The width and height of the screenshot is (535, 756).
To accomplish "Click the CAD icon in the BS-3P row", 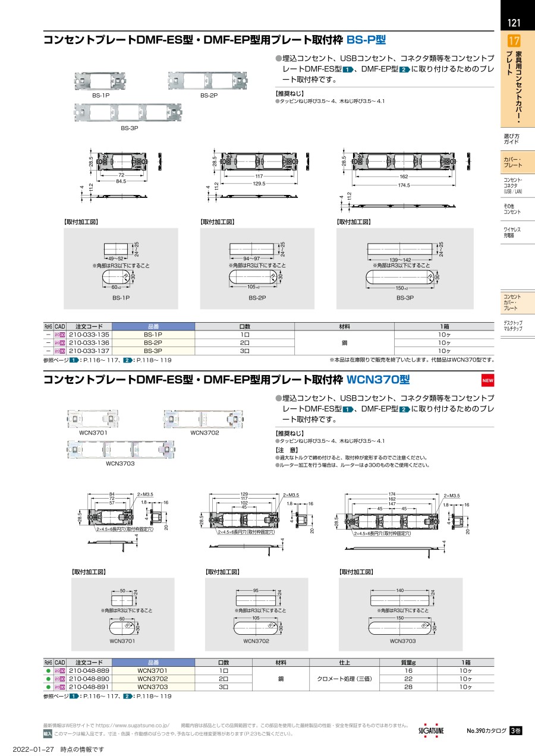I will (60, 351).
